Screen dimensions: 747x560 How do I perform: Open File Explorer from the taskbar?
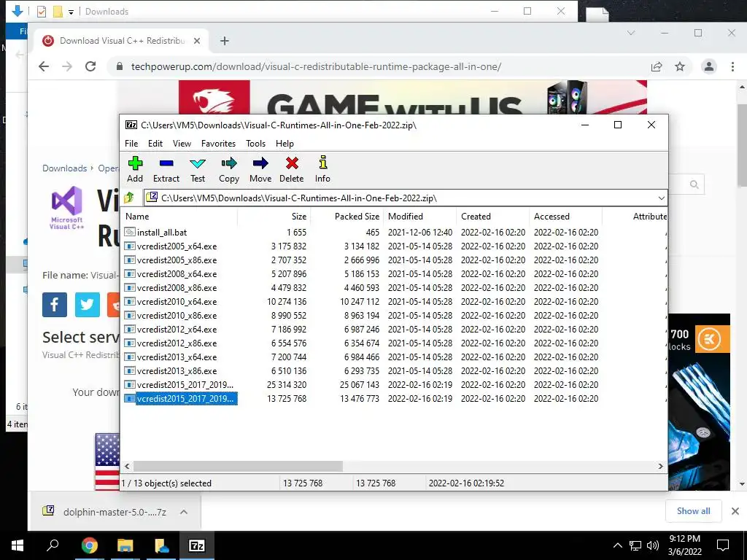click(125, 545)
